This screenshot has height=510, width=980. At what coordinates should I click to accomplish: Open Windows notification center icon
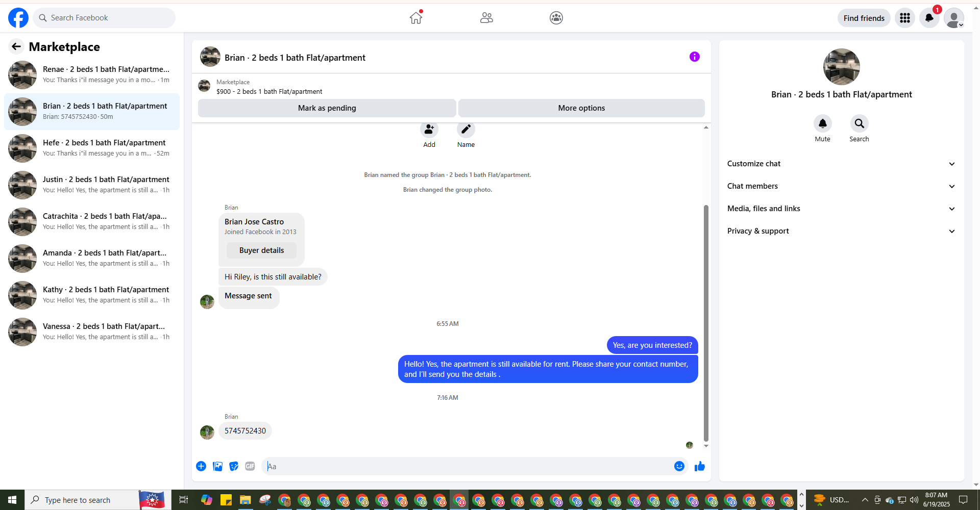(x=964, y=500)
